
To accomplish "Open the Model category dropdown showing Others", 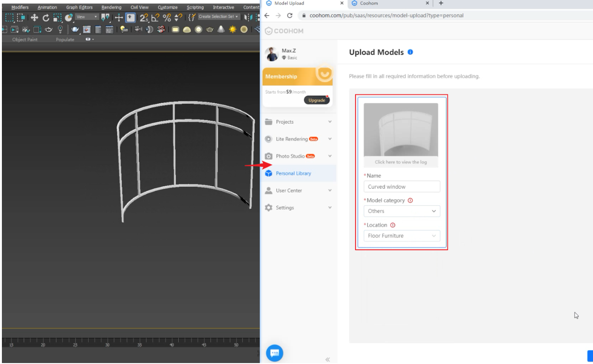I will pos(401,211).
